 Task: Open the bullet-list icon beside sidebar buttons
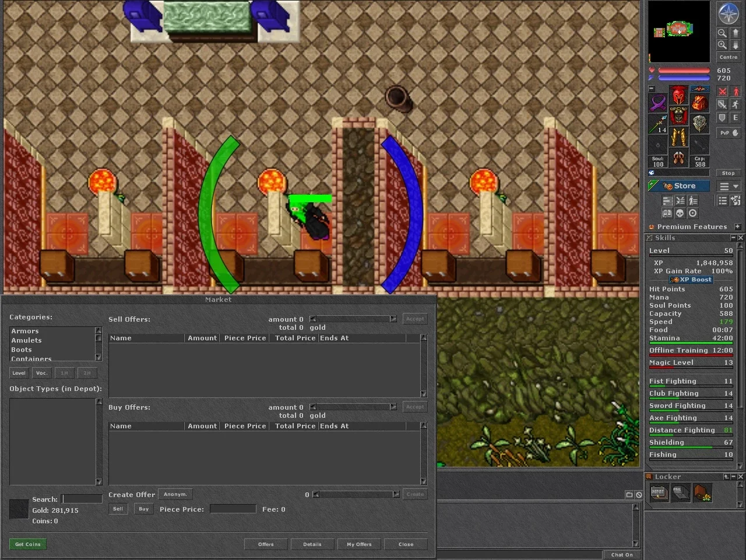(x=723, y=200)
